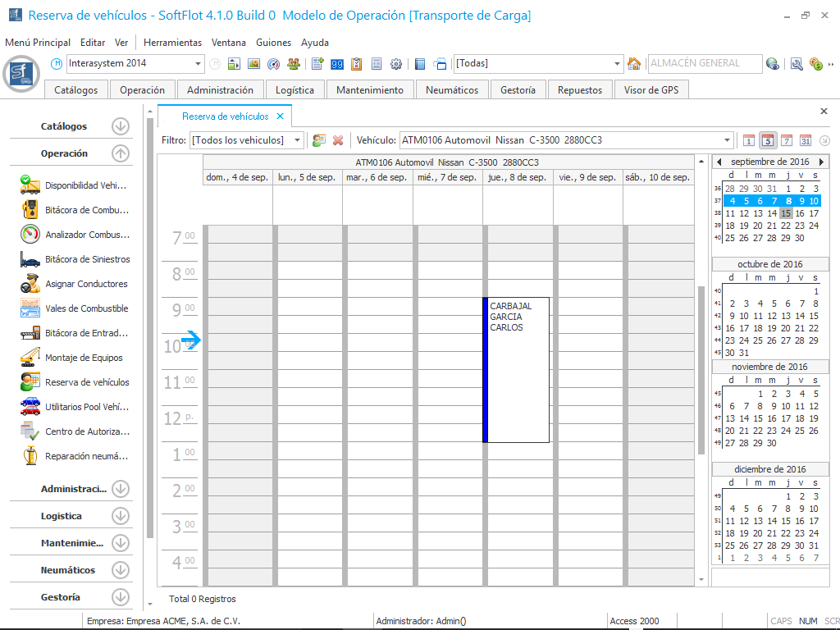Click the red X delete reservation icon
Image resolution: width=840 pixels, height=630 pixels.
point(337,140)
